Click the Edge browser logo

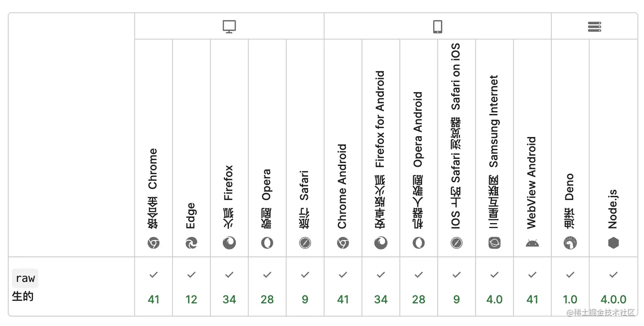[191, 243]
